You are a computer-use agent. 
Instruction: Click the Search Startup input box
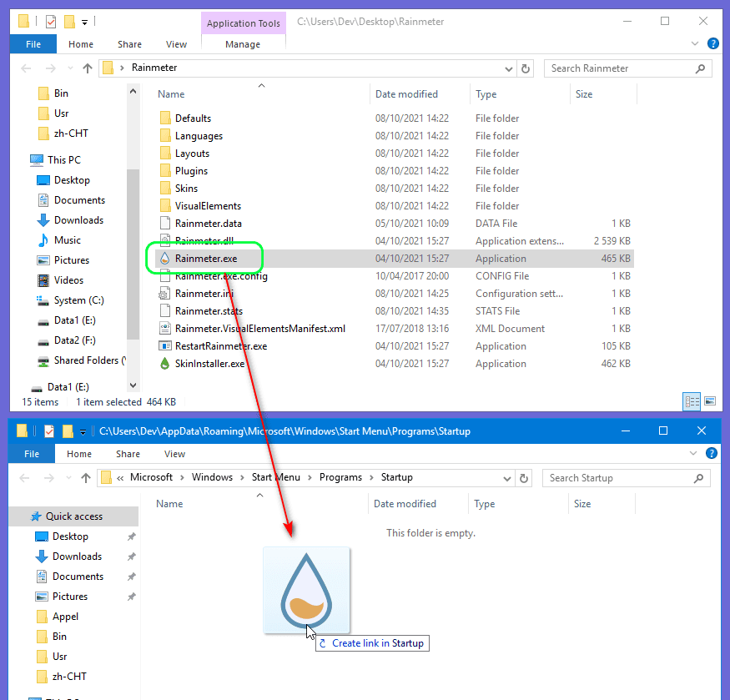tap(617, 478)
